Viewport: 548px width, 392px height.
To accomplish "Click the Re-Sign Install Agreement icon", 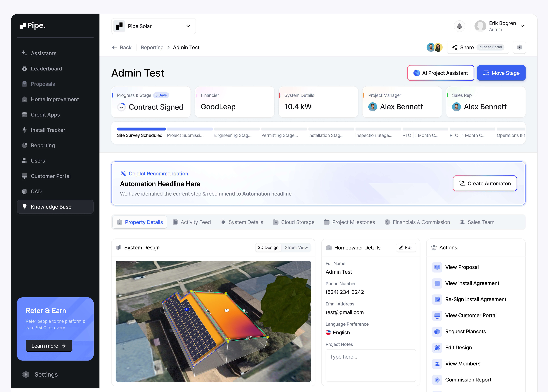I will point(437,299).
